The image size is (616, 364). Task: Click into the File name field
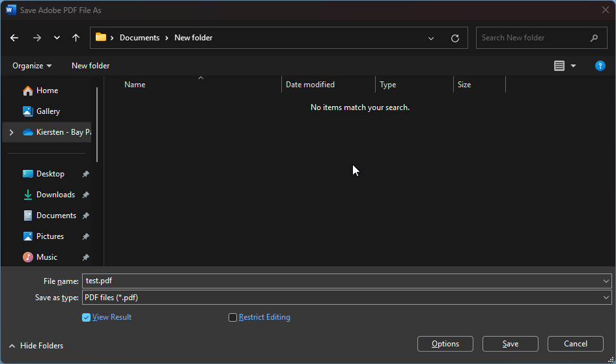click(x=342, y=281)
